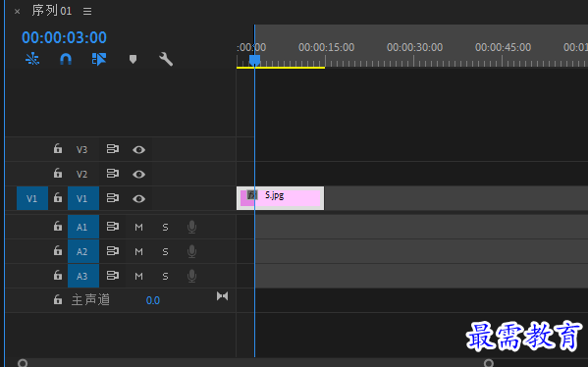Click left handle of zoom scrollbar
The width and height of the screenshot is (588, 367).
(23, 363)
